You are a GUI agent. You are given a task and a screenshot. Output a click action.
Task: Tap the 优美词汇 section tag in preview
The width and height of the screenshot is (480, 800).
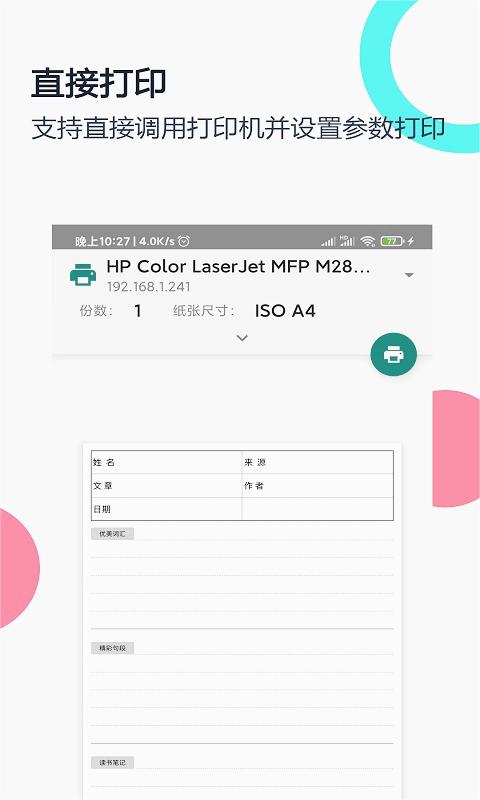coord(112,534)
